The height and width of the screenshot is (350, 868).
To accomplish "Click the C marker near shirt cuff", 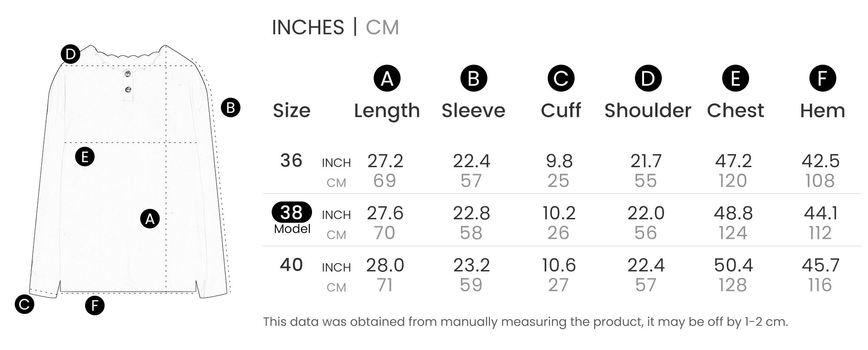I will (x=24, y=304).
